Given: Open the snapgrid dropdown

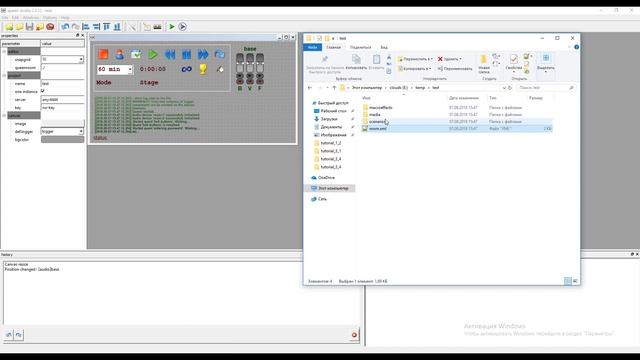Looking at the screenshot, I should [x=81, y=60].
